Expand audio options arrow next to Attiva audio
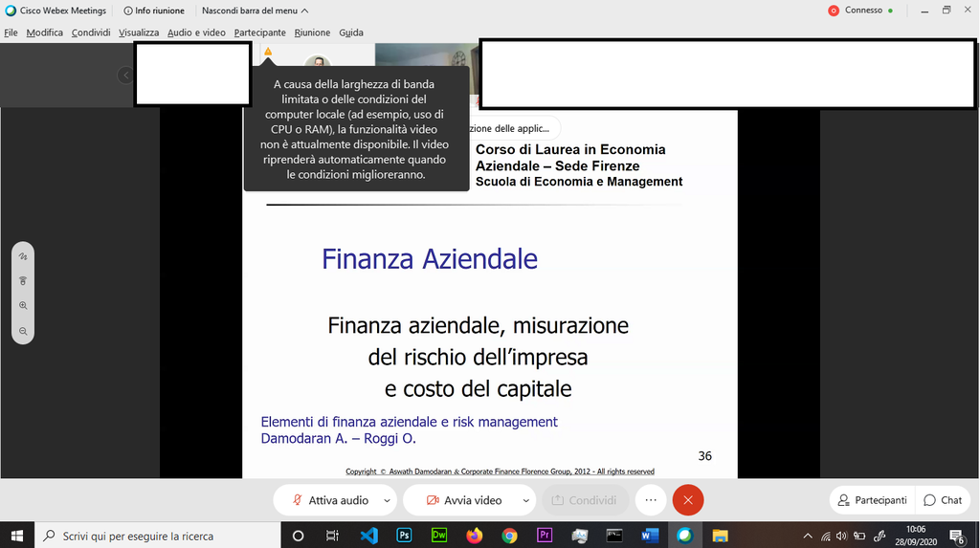This screenshot has height=548, width=980. [387, 500]
